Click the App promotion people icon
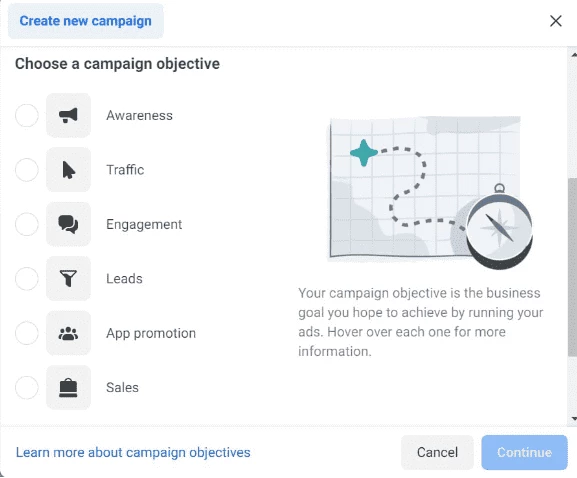The height and width of the screenshot is (478, 577). 68,333
